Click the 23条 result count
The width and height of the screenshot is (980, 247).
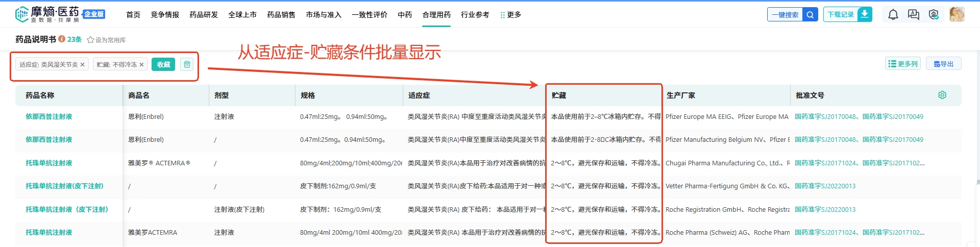click(75, 39)
